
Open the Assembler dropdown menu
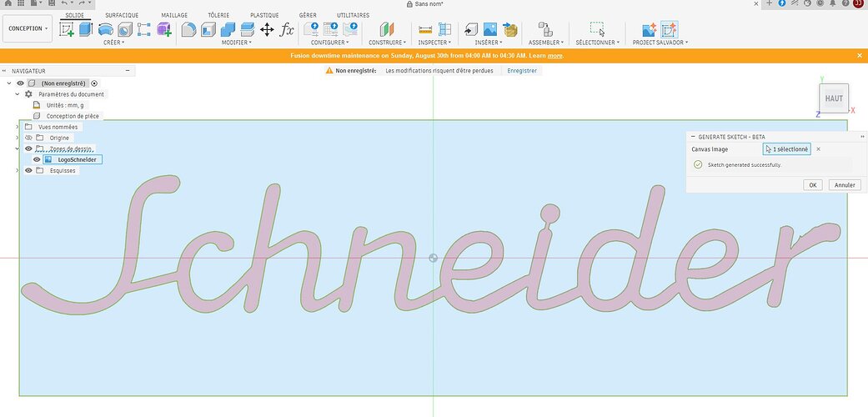click(x=546, y=43)
